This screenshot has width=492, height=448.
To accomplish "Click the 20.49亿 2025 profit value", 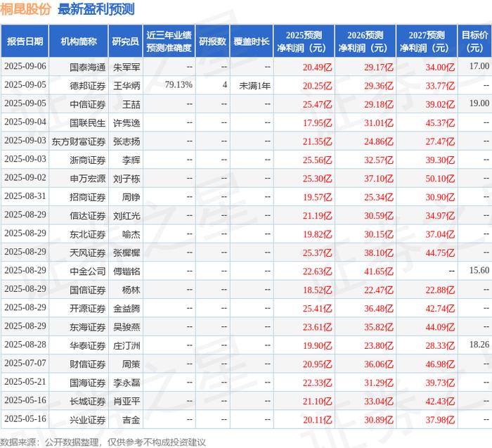I will (317, 68).
